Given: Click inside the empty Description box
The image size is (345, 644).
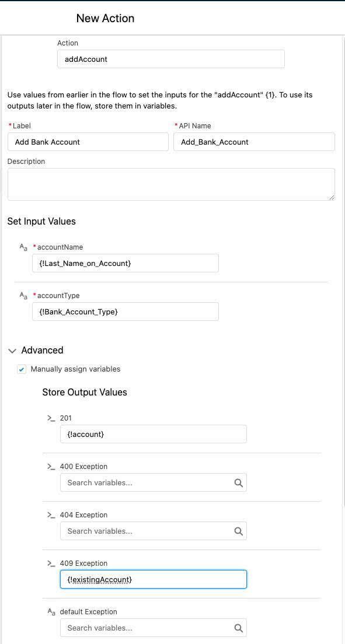Looking at the screenshot, I should point(171,184).
